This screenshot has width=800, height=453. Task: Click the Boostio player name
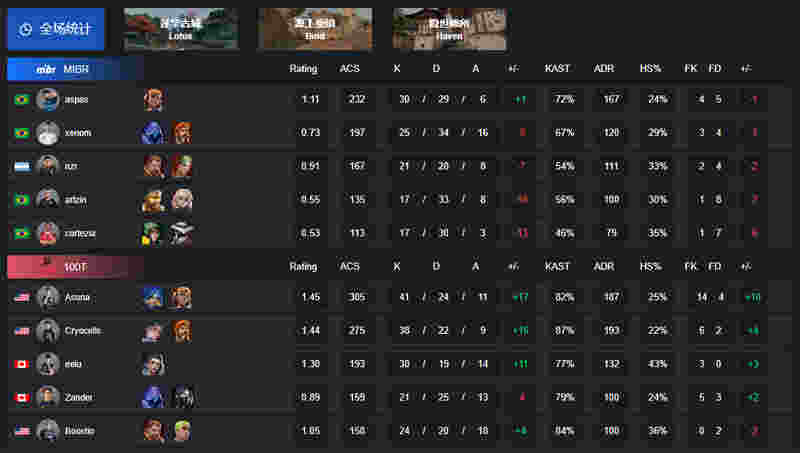coord(80,431)
